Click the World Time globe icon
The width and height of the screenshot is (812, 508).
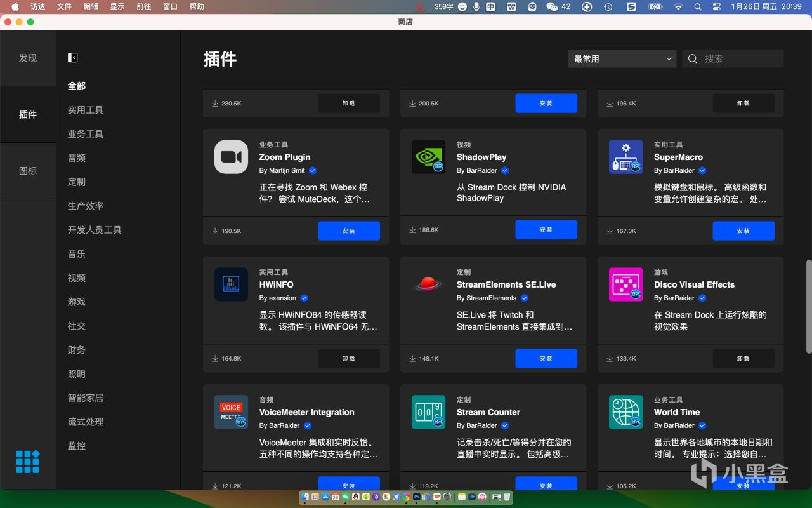(625, 412)
